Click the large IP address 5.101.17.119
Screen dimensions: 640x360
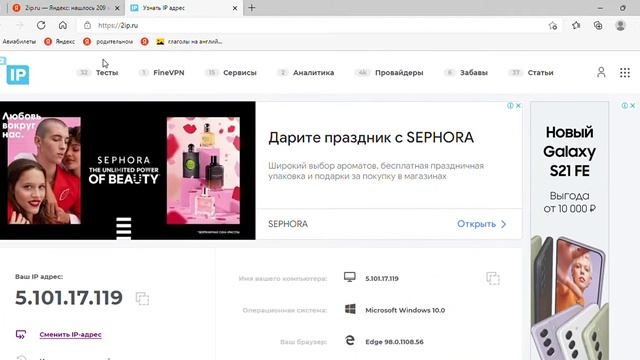69,298
